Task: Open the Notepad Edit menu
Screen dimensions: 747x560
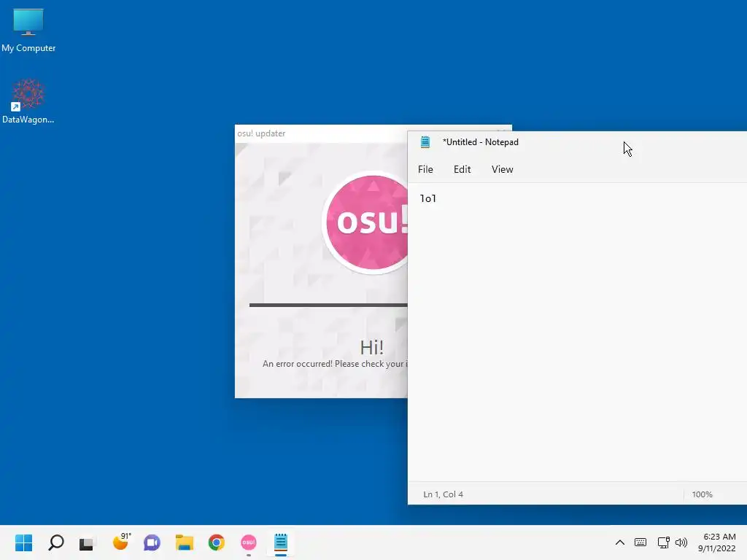Action: tap(462, 169)
